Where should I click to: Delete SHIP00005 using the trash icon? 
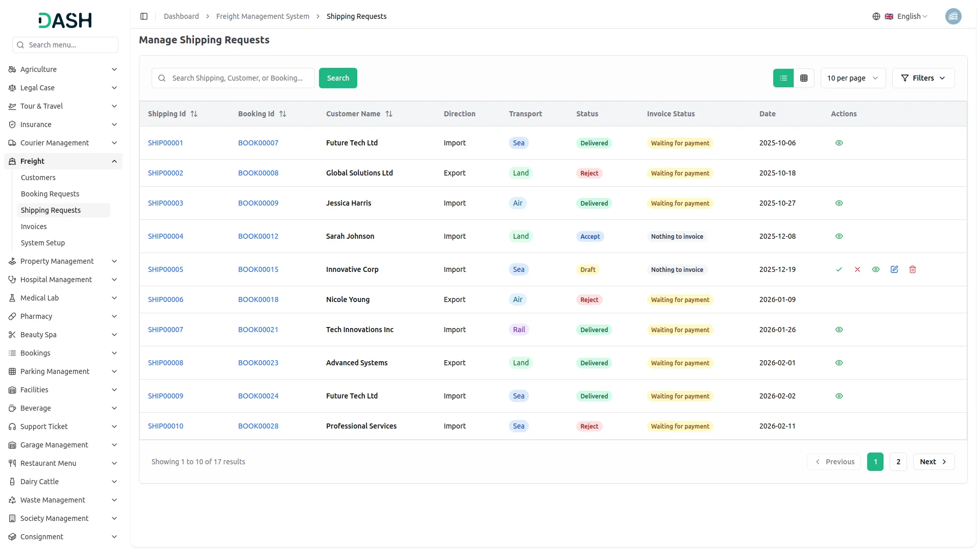(912, 269)
